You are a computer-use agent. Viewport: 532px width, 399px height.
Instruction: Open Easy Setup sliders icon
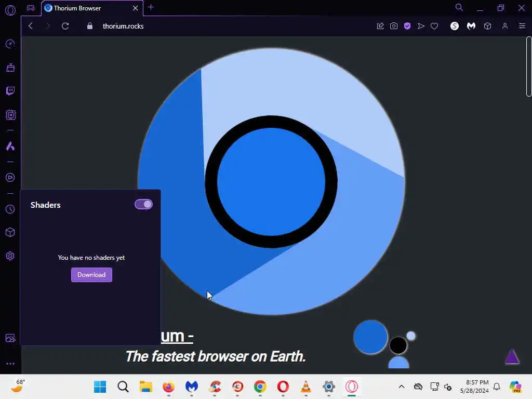pos(522,26)
